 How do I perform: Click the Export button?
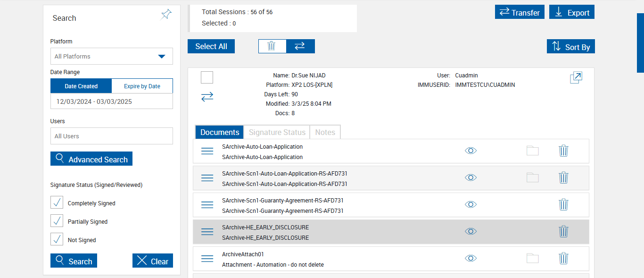tap(572, 12)
